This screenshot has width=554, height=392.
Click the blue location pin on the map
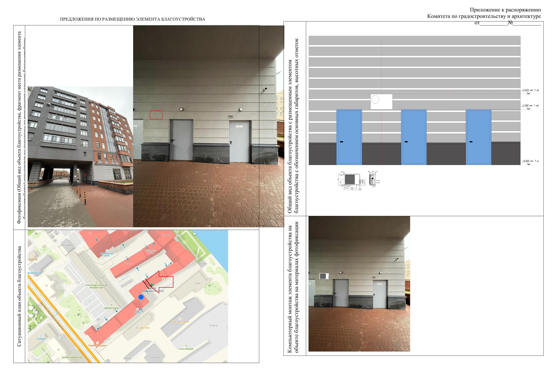[141, 298]
